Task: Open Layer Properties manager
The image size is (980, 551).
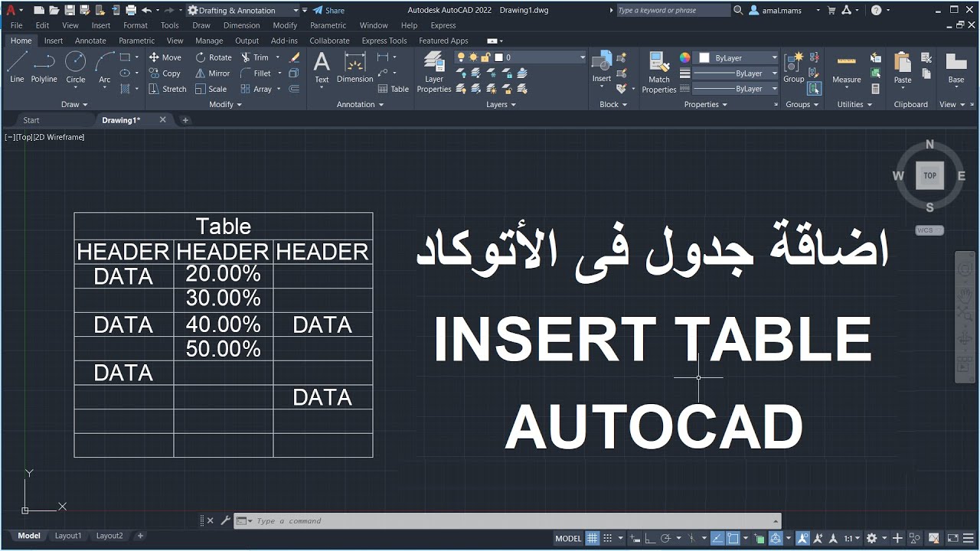Action: 434,72
